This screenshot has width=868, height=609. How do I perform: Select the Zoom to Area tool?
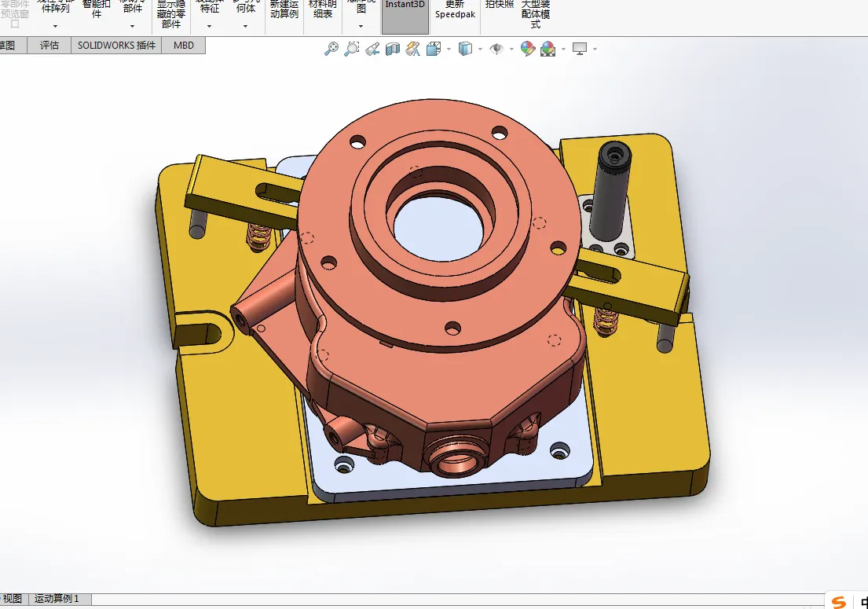click(x=351, y=49)
